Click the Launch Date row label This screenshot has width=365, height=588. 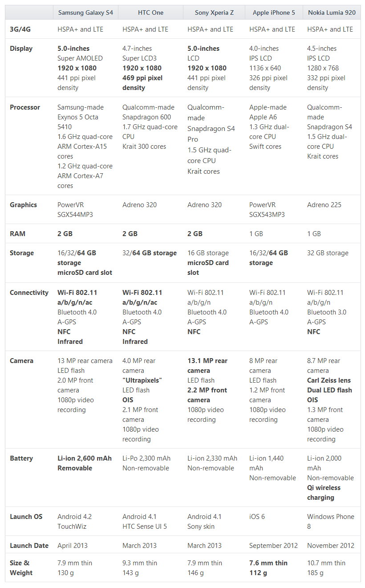pos(29,546)
